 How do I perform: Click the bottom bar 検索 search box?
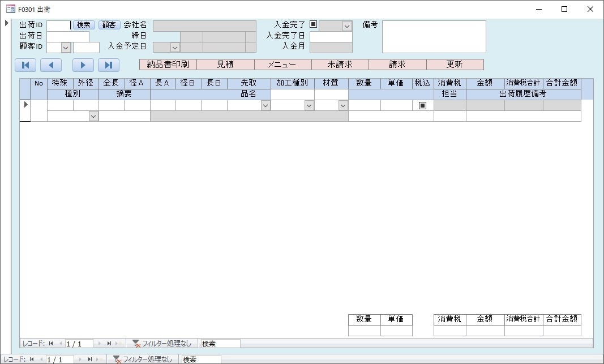click(201, 359)
